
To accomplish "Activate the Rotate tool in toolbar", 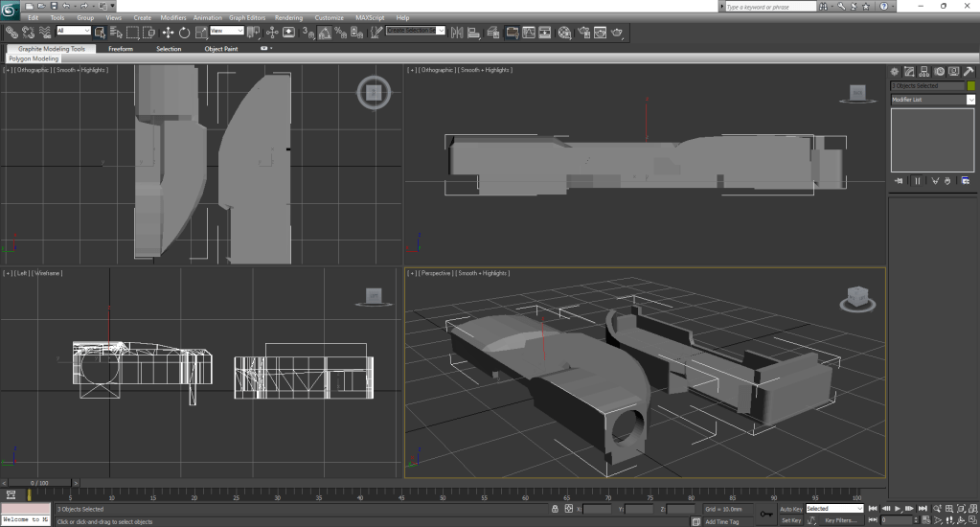I will [x=185, y=33].
